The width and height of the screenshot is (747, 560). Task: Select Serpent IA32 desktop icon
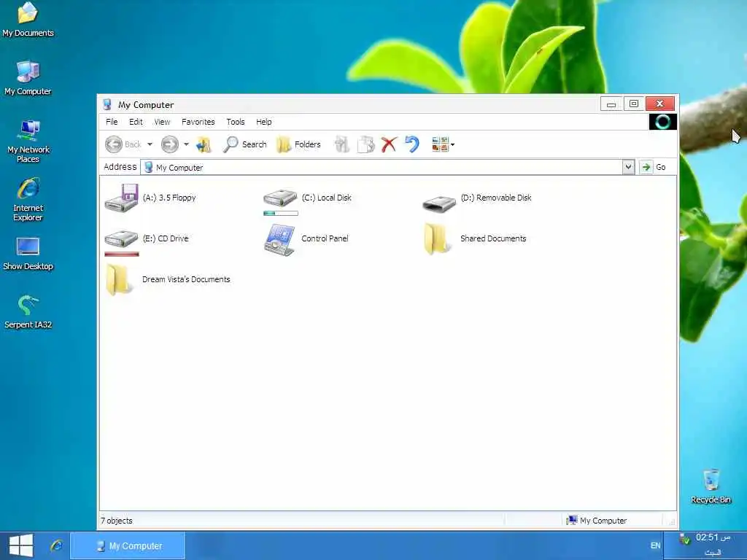point(28,312)
